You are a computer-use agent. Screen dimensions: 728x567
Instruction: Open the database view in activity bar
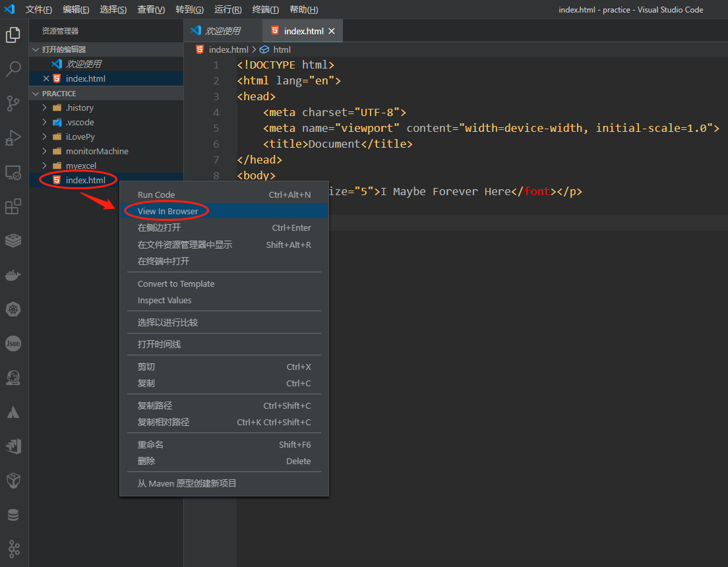click(13, 515)
